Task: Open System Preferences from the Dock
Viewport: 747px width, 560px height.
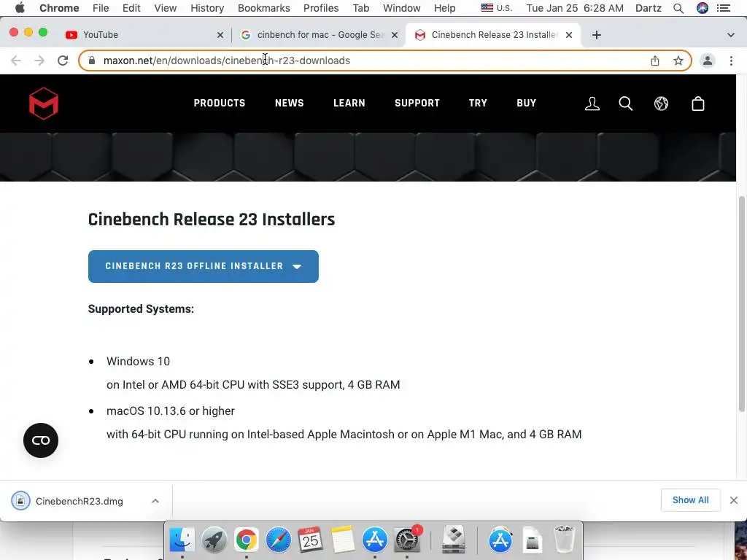Action: (407, 540)
